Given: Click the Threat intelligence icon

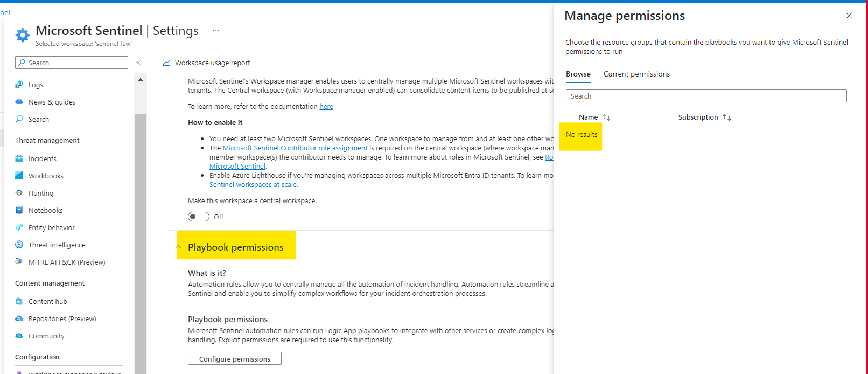Looking at the screenshot, I should (x=19, y=245).
